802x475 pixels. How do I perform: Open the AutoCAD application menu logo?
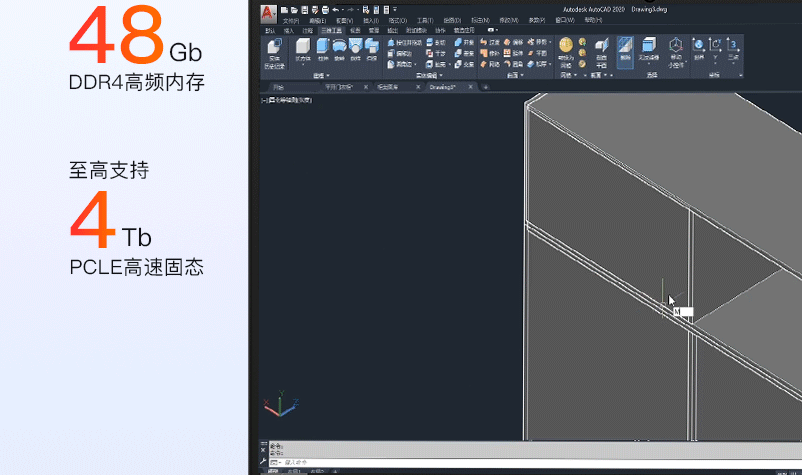click(269, 13)
